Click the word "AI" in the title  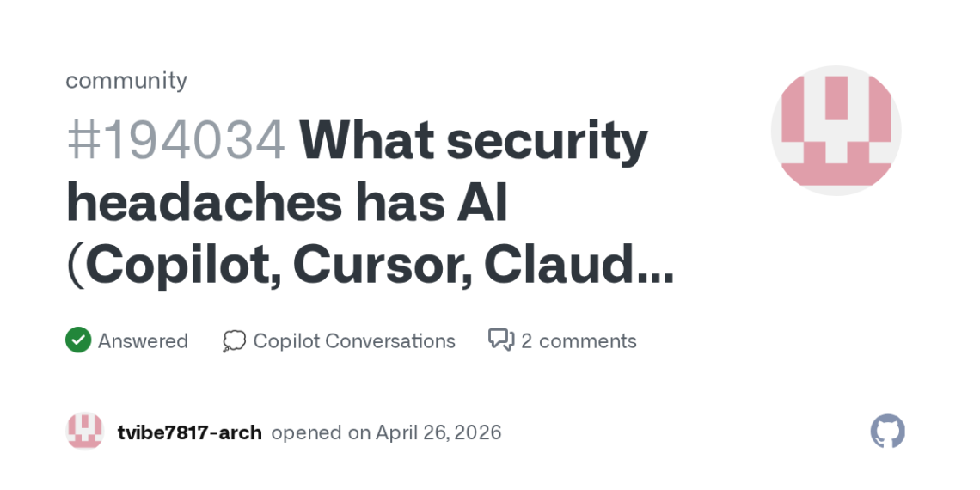point(482,204)
